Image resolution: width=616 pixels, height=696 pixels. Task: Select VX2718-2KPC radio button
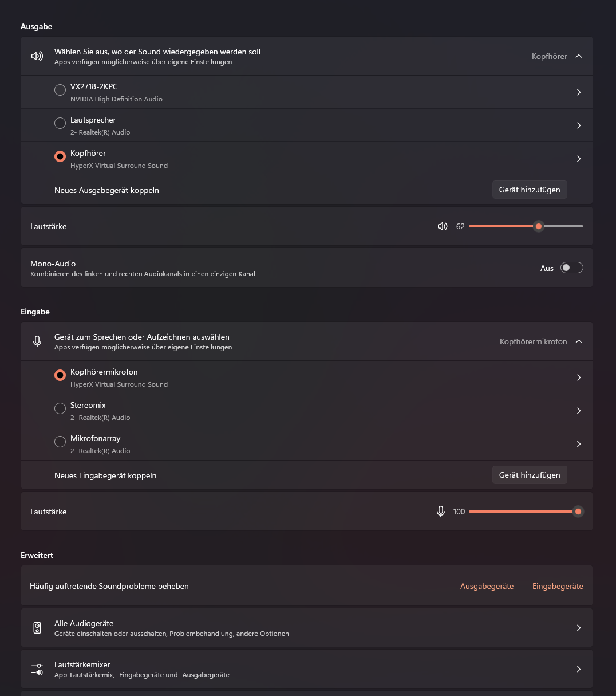[x=60, y=90]
